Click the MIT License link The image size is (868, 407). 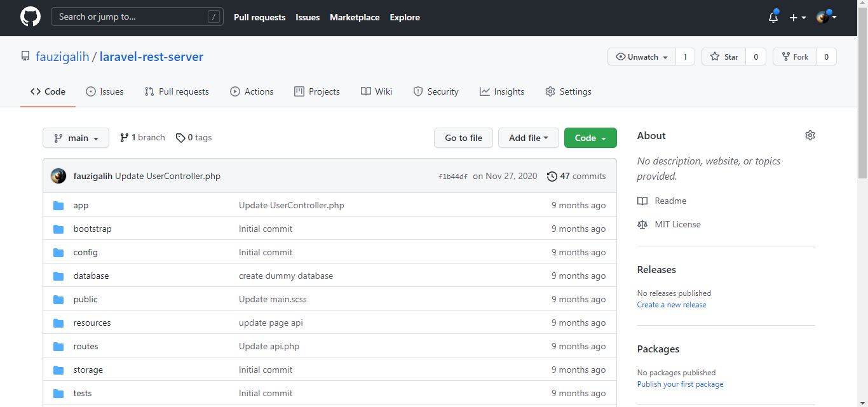[x=669, y=224]
